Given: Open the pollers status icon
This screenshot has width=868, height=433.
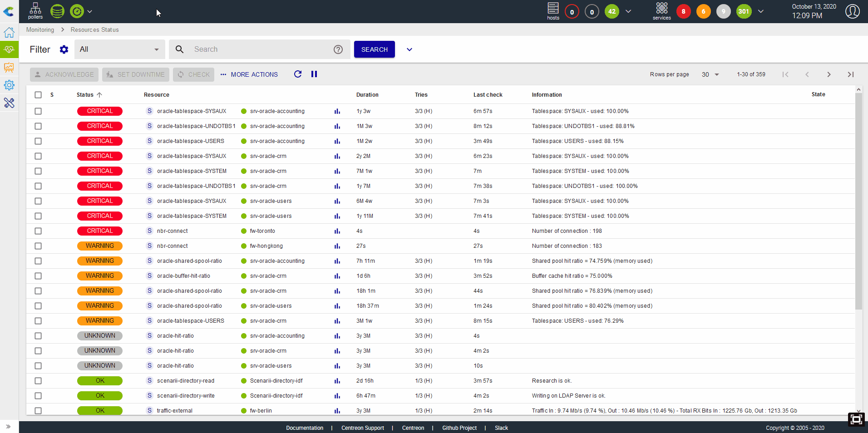Looking at the screenshot, I should (x=35, y=11).
